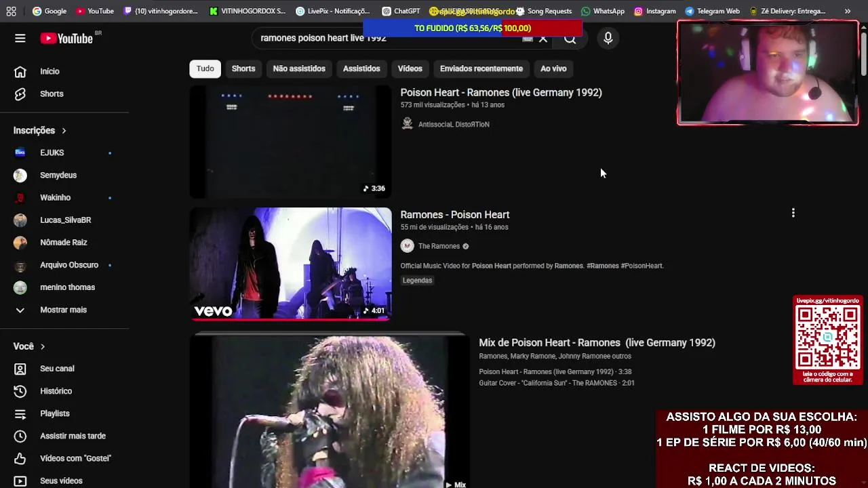Open the LivePix Notificações bookmark
868x488 pixels.
333,11
